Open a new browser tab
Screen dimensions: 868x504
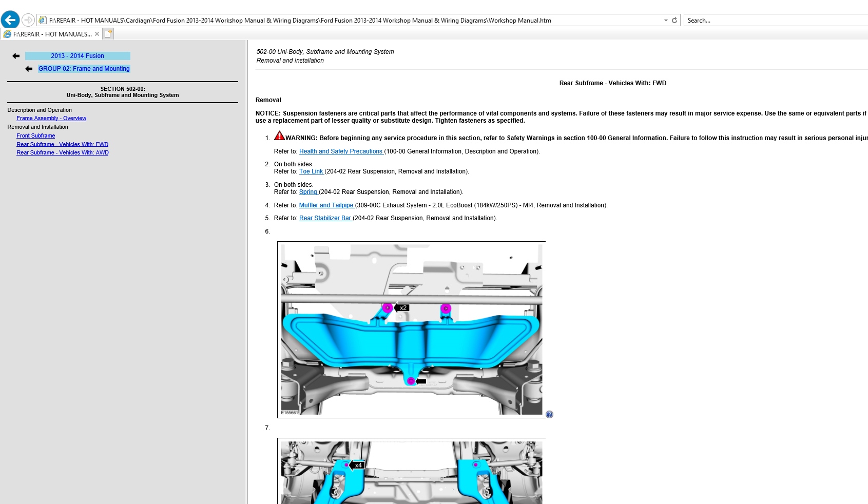[x=108, y=33]
